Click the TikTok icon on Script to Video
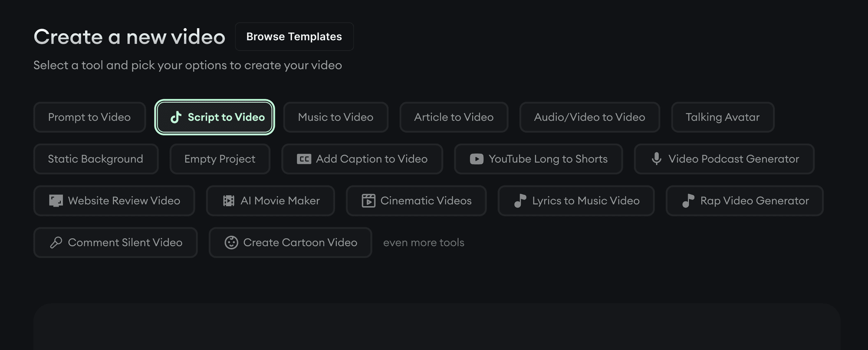This screenshot has height=350, width=868. coord(176,117)
